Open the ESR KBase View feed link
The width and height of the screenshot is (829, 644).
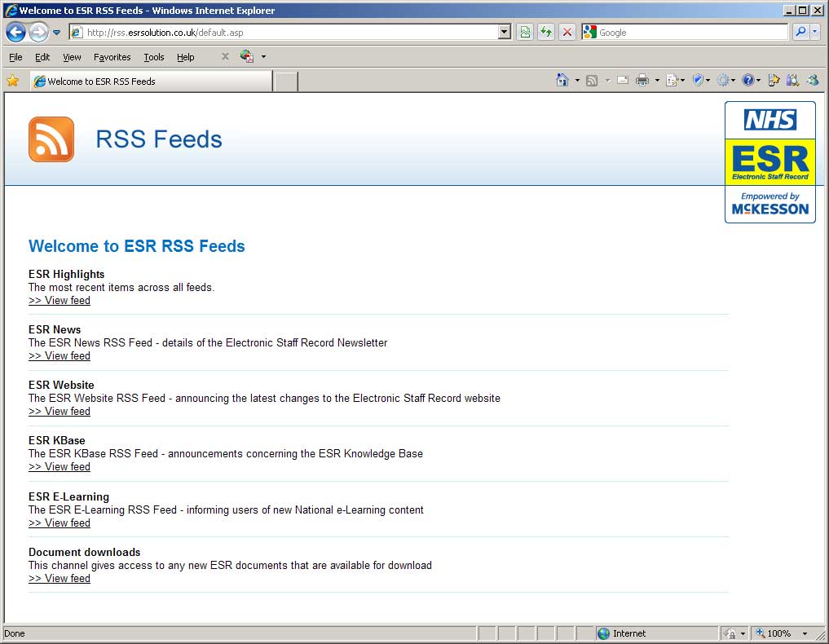point(60,467)
